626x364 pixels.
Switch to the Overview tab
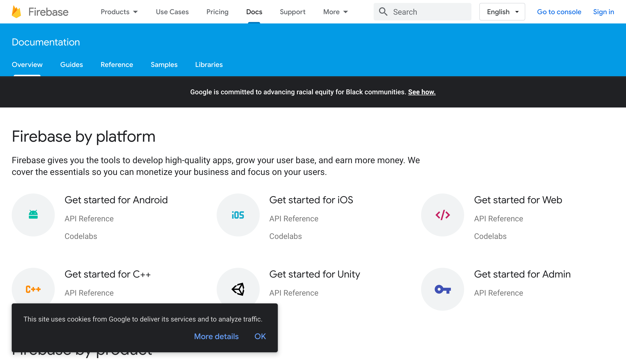[27, 65]
